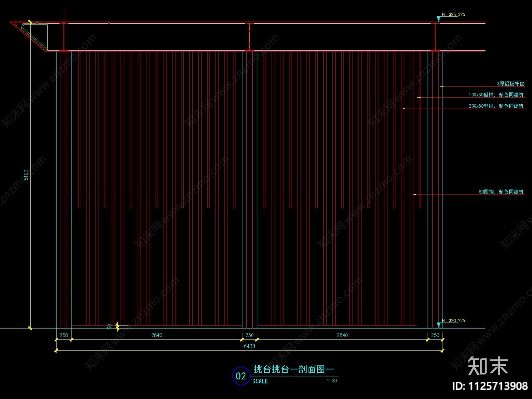This screenshot has width=532, height=399.
Task: Click the SCALE label
Action: click(x=260, y=381)
